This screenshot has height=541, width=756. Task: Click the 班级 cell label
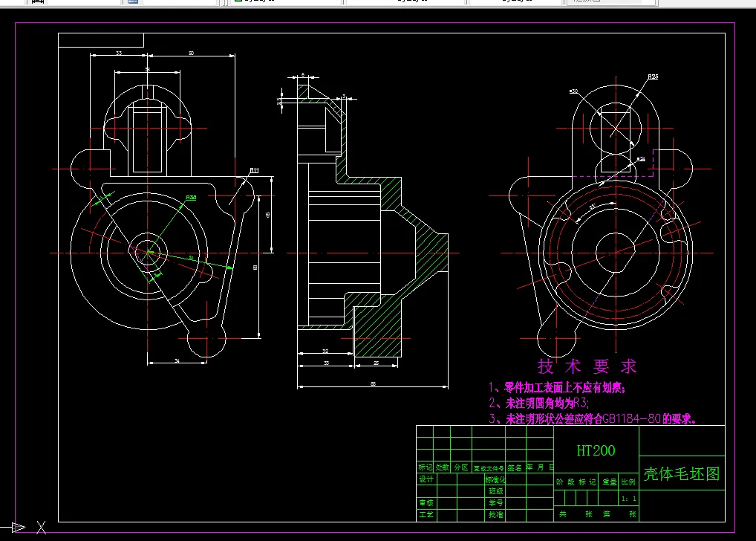(x=496, y=491)
